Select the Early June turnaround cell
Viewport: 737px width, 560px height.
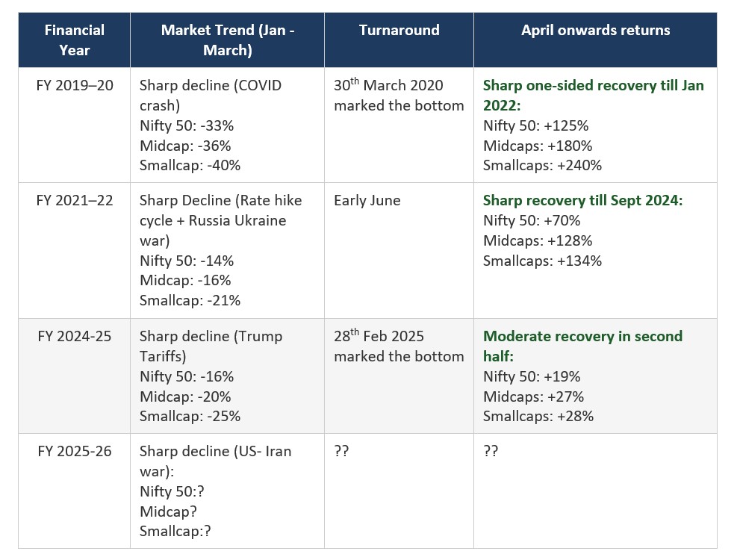(x=367, y=200)
